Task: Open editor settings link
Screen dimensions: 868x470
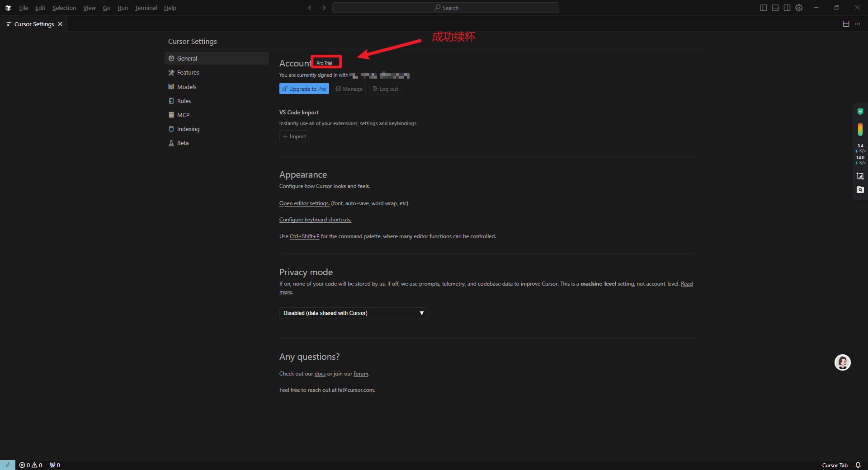Action: (x=304, y=203)
